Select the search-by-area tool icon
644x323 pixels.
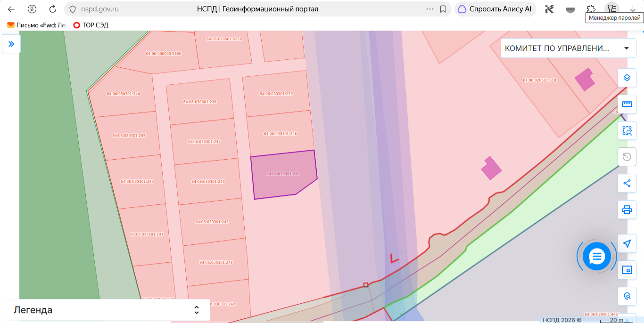[x=627, y=130]
